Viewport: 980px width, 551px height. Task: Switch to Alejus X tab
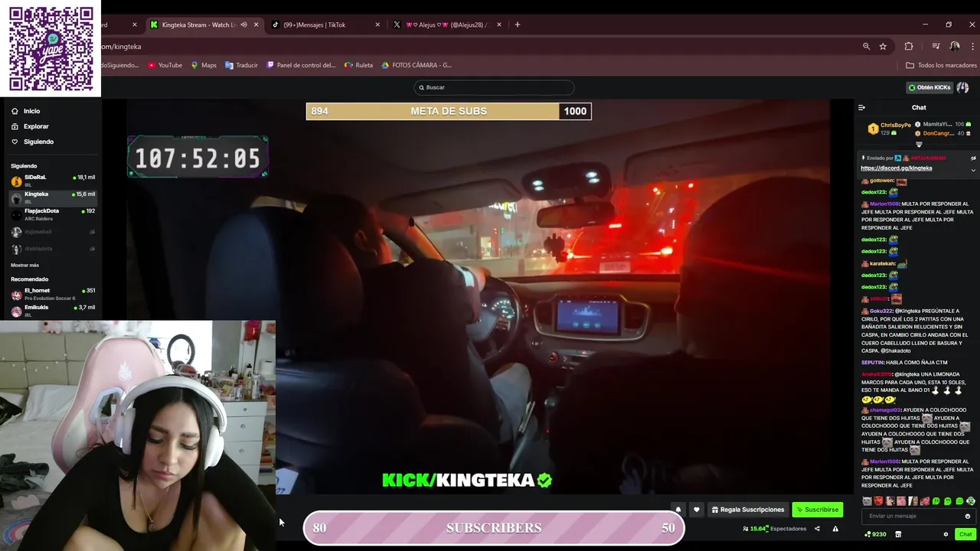(446, 24)
